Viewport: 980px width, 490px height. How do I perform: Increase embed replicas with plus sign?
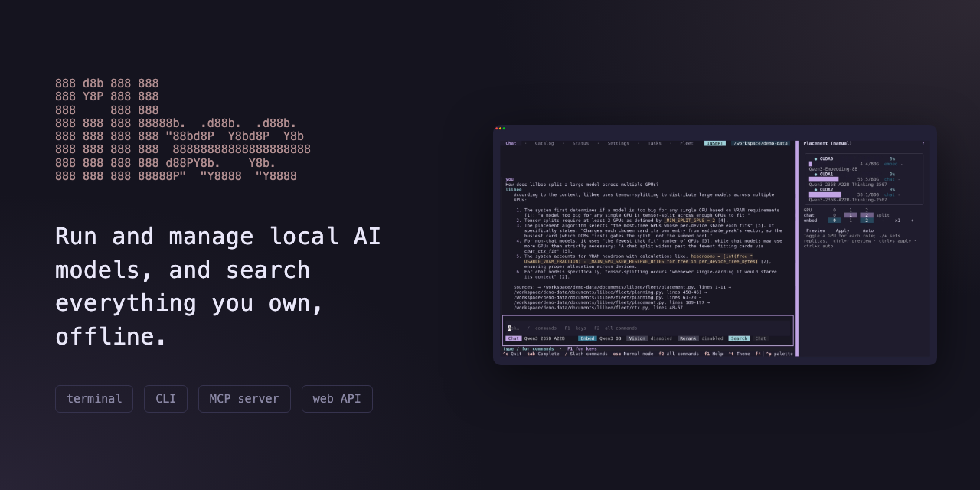pos(912,220)
